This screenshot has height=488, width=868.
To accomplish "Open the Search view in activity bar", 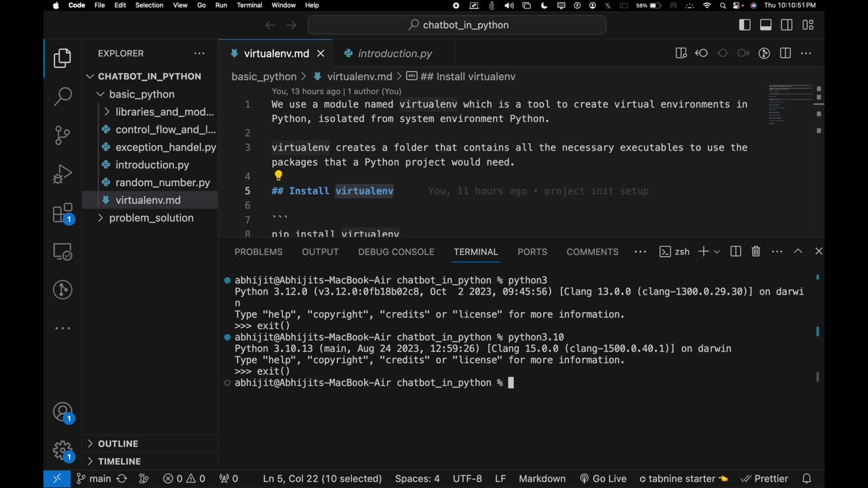I will [62, 96].
